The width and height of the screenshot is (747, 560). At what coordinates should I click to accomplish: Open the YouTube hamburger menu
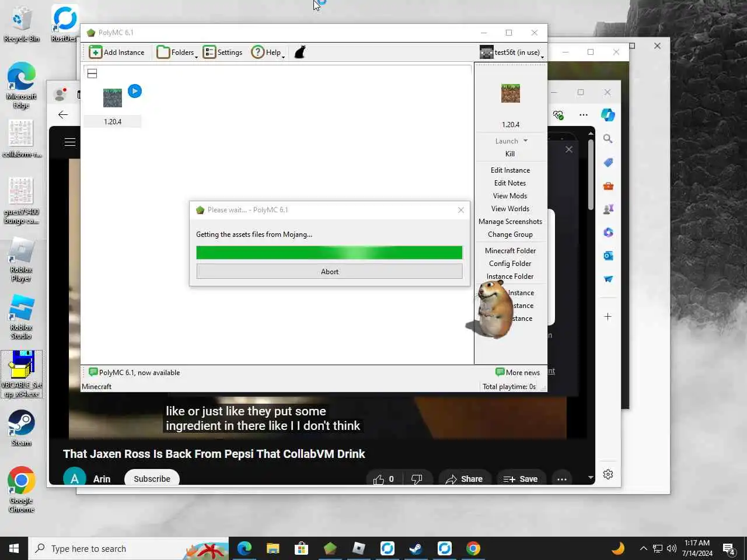click(70, 142)
